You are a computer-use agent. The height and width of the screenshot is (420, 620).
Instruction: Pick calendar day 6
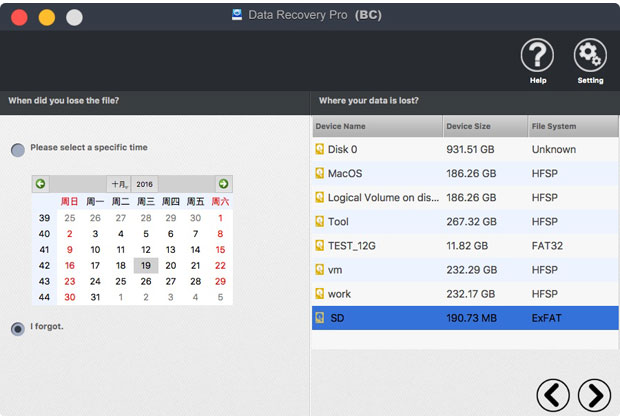tap(170, 234)
